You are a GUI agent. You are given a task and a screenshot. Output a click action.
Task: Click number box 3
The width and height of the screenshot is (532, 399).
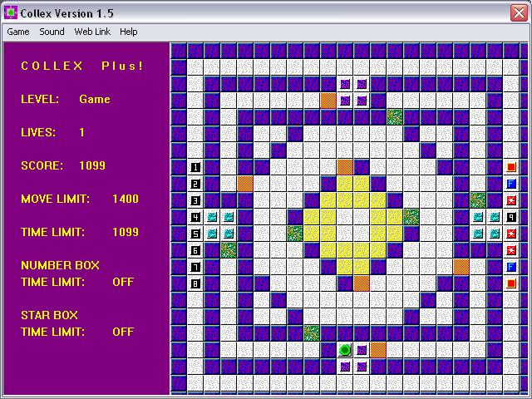(x=195, y=200)
